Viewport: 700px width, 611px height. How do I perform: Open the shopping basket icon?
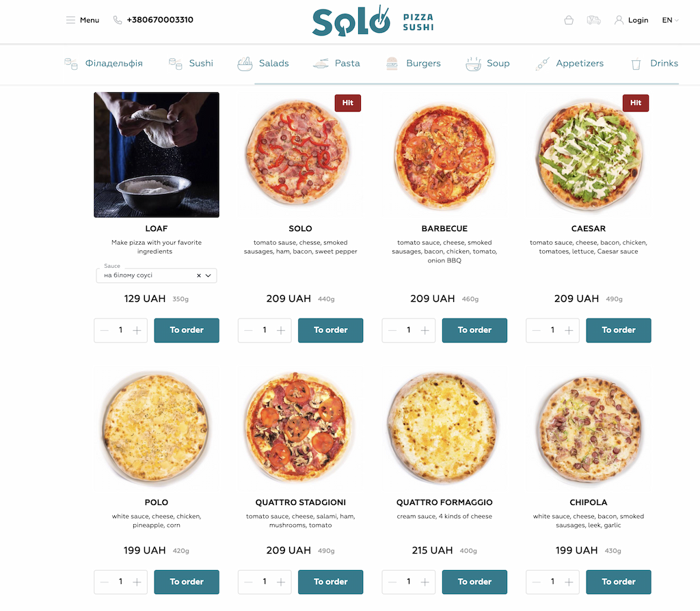pos(568,20)
